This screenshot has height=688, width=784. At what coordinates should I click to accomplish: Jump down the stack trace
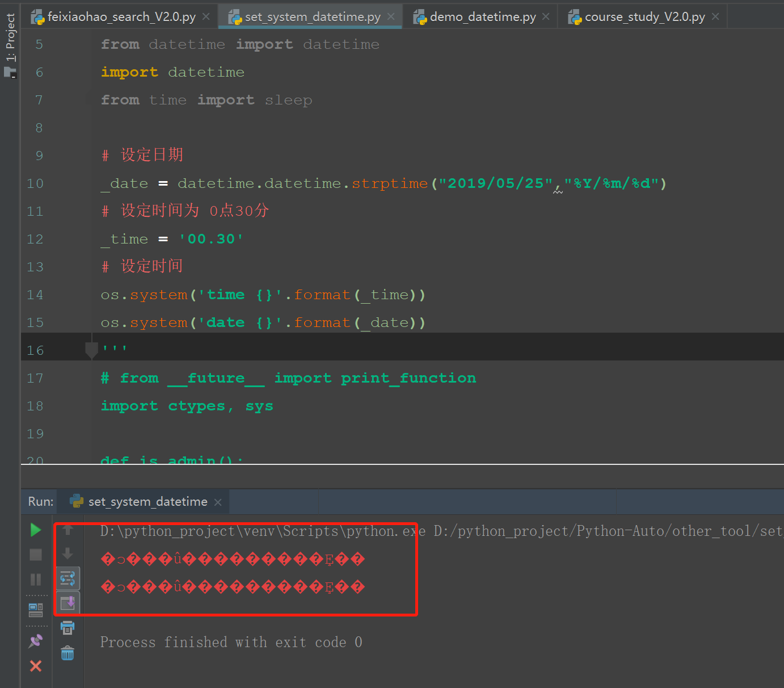pos(68,553)
